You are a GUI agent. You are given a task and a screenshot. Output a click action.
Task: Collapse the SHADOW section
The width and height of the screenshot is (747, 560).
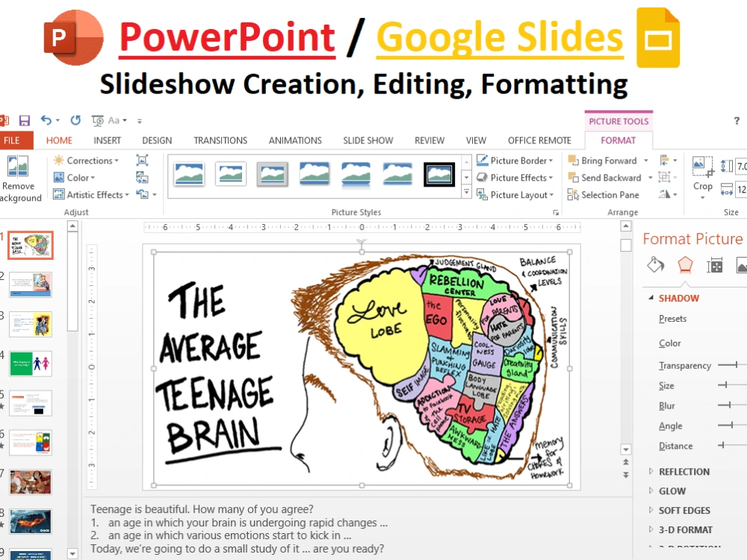[651, 298]
